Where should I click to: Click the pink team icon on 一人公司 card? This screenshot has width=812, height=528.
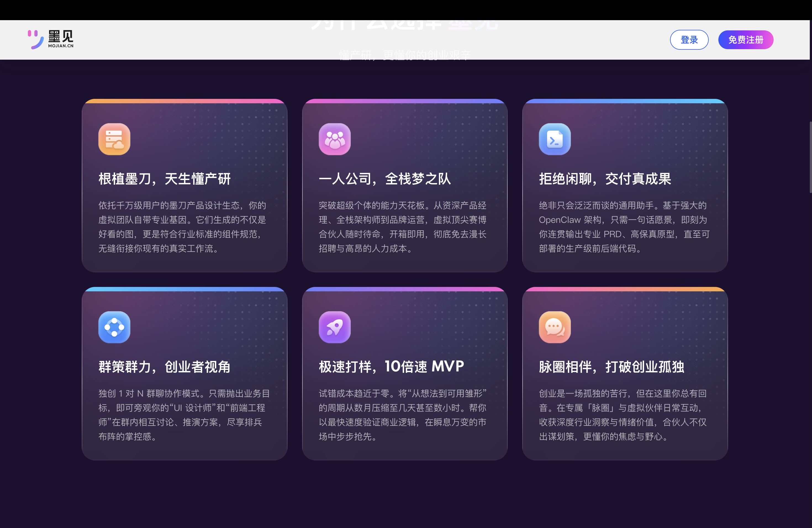click(x=335, y=139)
